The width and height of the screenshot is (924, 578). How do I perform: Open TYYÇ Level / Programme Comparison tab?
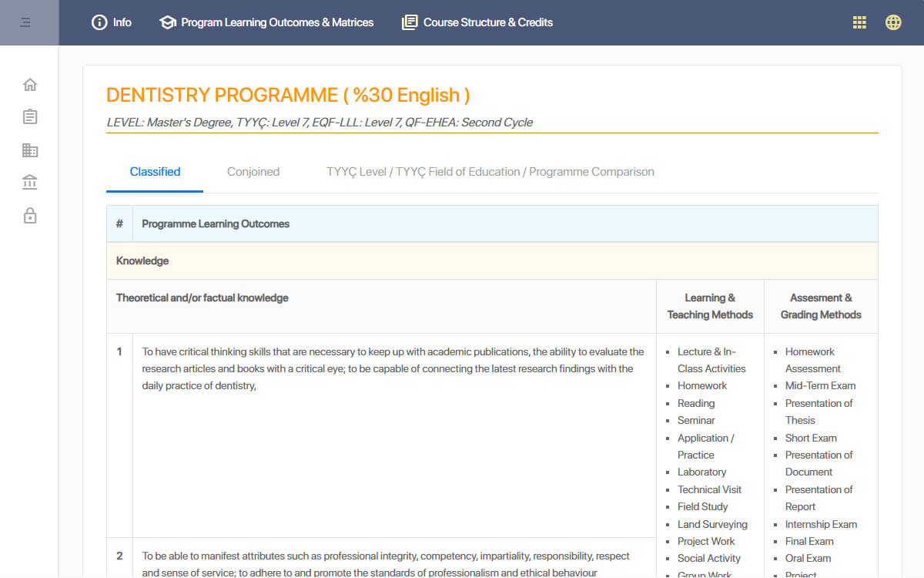click(490, 172)
